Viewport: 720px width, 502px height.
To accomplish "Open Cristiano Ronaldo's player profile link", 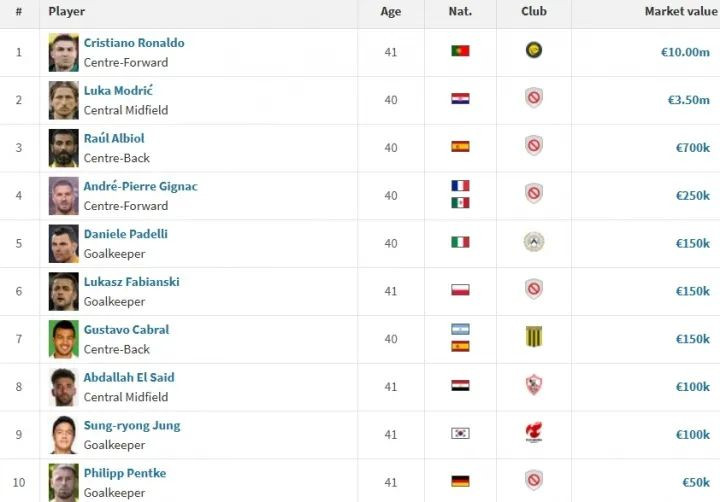I will 134,43.
